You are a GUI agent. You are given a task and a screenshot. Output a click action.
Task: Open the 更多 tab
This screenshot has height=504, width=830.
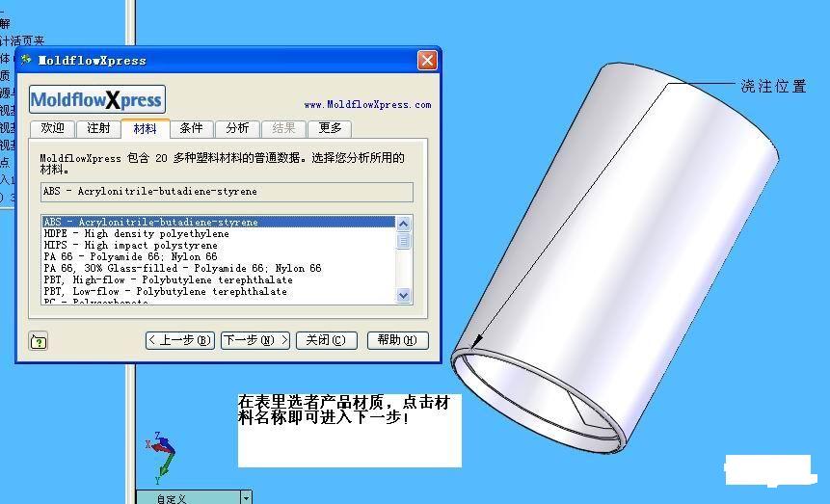tap(330, 128)
